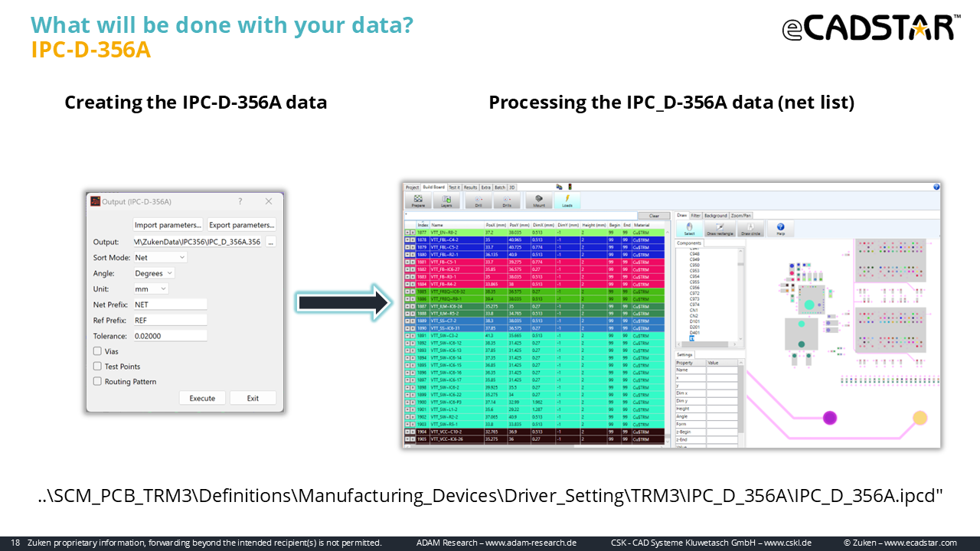Click Import parameters button
980x551 pixels.
[168, 225]
